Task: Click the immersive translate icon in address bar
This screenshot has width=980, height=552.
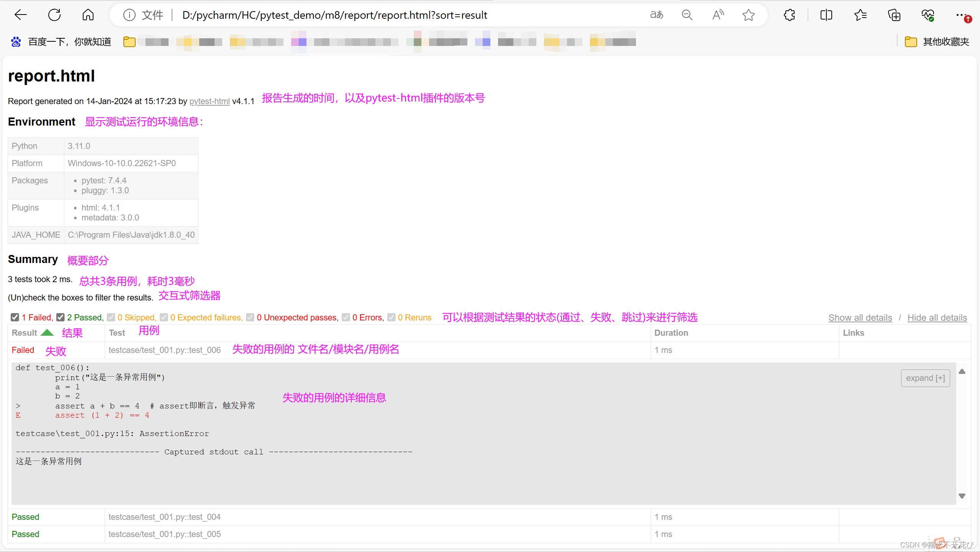Action: pos(656,15)
